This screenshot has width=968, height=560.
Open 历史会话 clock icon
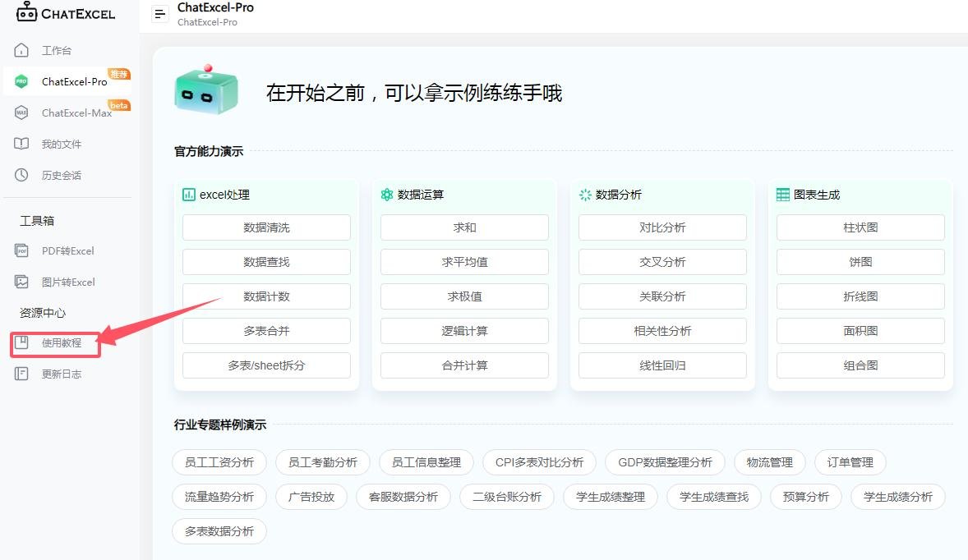click(x=22, y=175)
